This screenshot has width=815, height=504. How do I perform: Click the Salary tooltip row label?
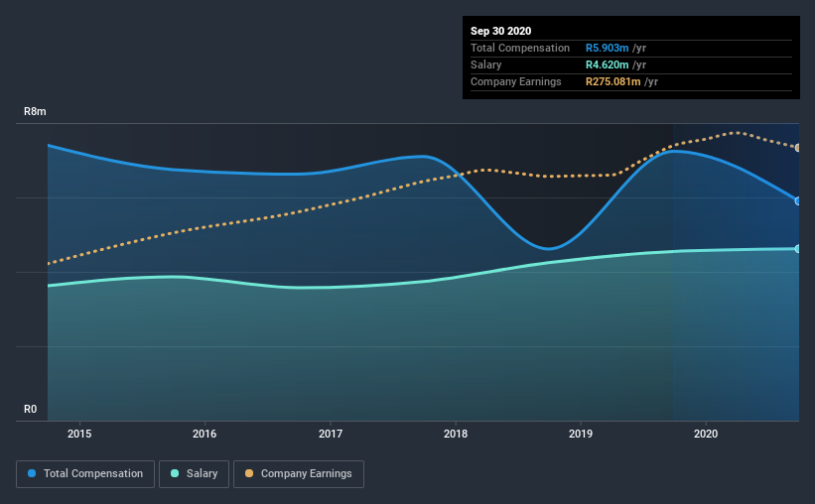486,64
